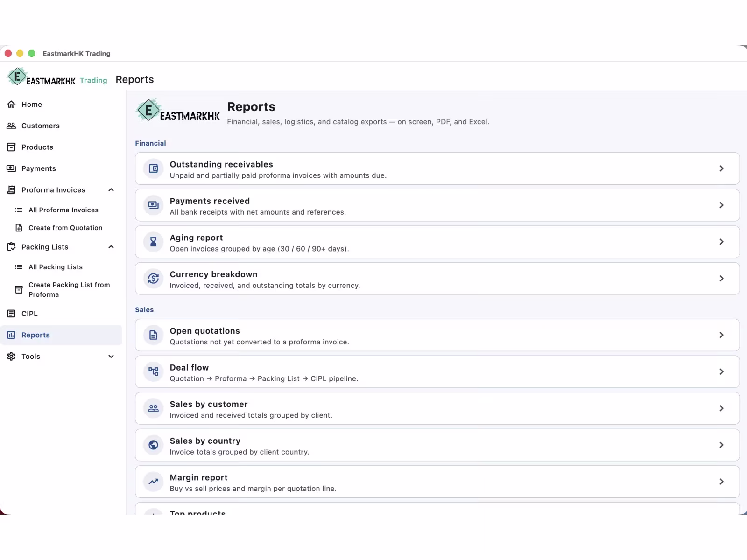Click the Currency breakdown exchange icon
Viewport: 747px width, 560px height.
point(153,278)
